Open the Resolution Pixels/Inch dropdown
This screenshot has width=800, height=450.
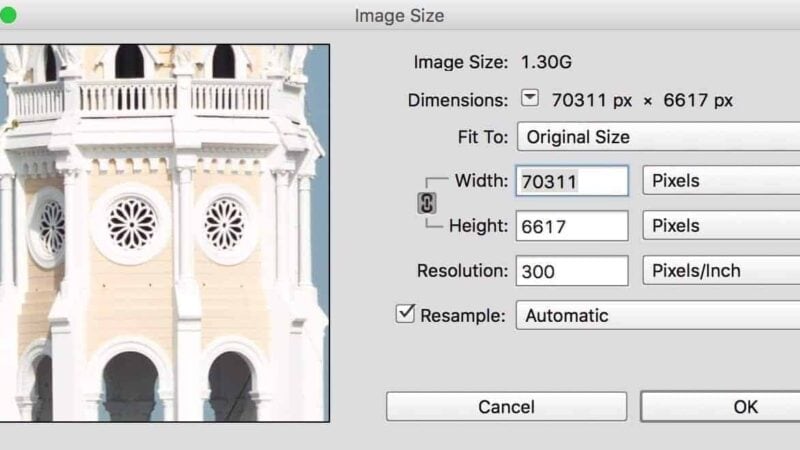[721, 270]
